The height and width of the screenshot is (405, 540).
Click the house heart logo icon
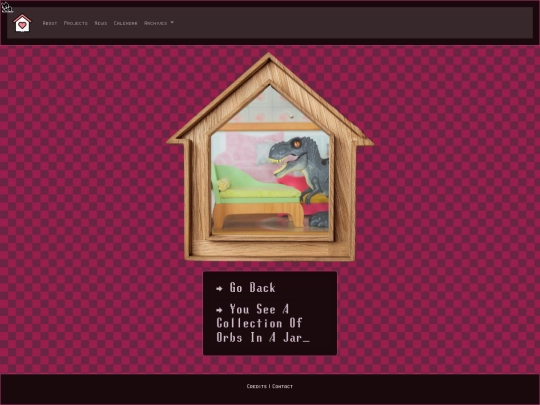[22, 23]
